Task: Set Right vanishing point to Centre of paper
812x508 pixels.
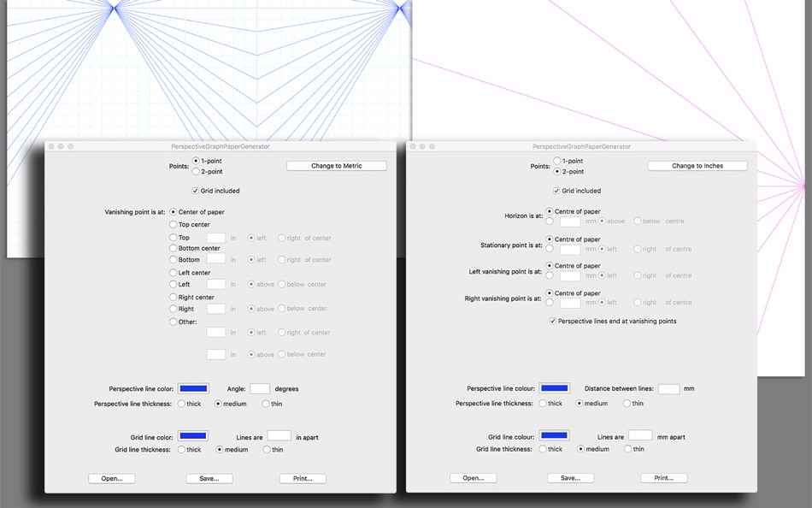Action: click(550, 293)
